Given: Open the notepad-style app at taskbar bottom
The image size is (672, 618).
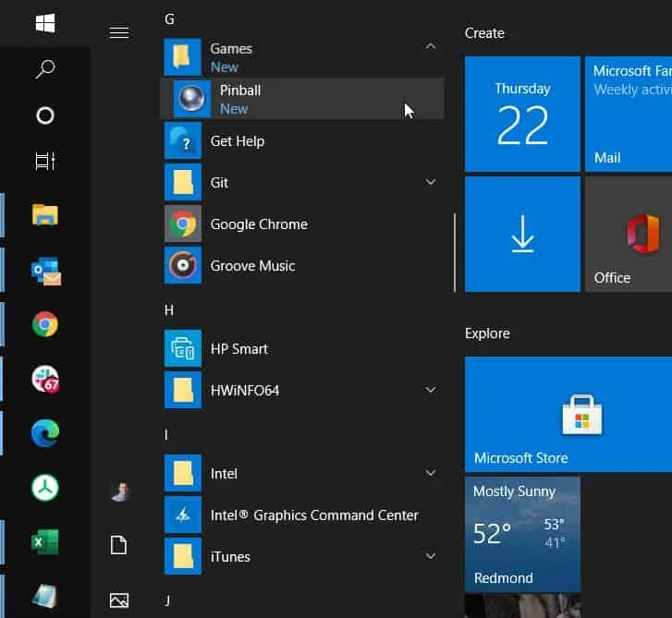Looking at the screenshot, I should (x=45, y=596).
